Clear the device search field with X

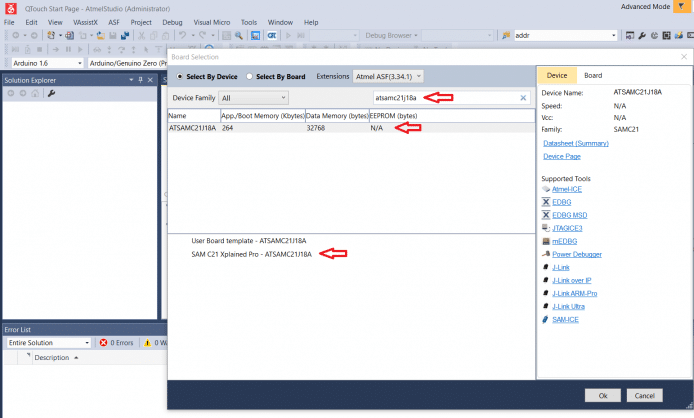(522, 98)
